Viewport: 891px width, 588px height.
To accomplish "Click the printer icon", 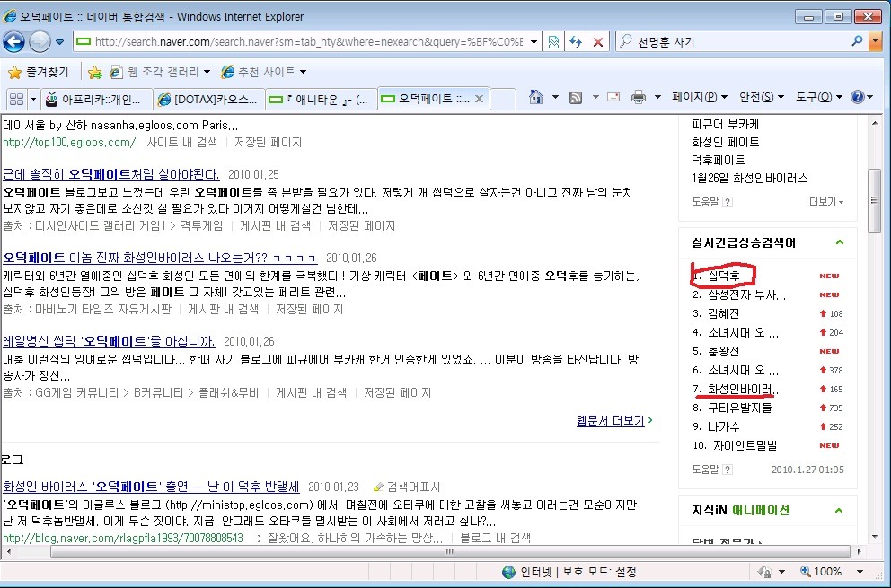I will pos(639,97).
